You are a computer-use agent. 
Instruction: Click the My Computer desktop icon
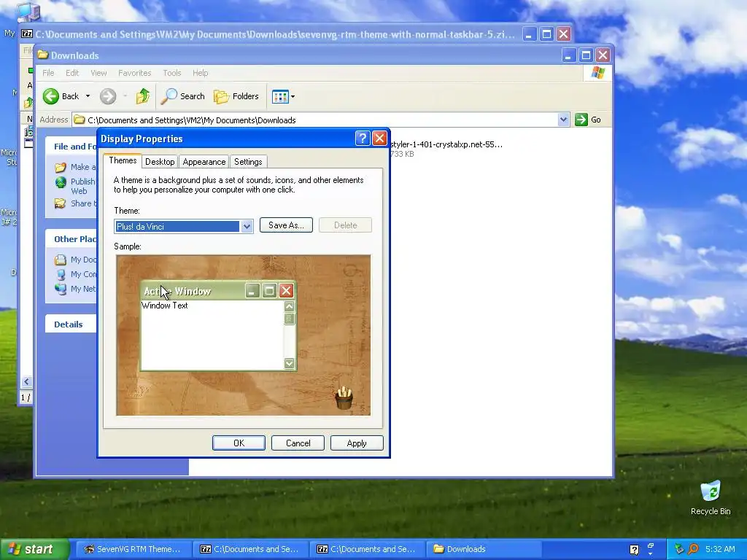click(x=28, y=12)
